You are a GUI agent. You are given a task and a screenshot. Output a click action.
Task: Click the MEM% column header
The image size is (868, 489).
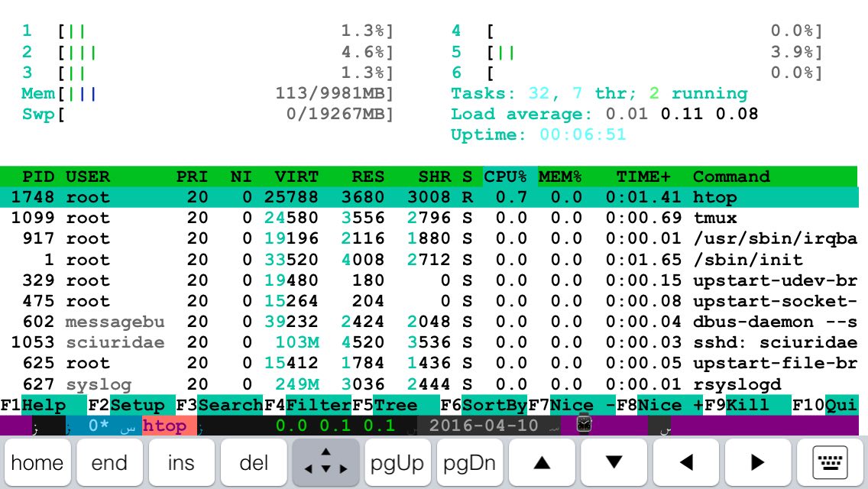(560, 176)
